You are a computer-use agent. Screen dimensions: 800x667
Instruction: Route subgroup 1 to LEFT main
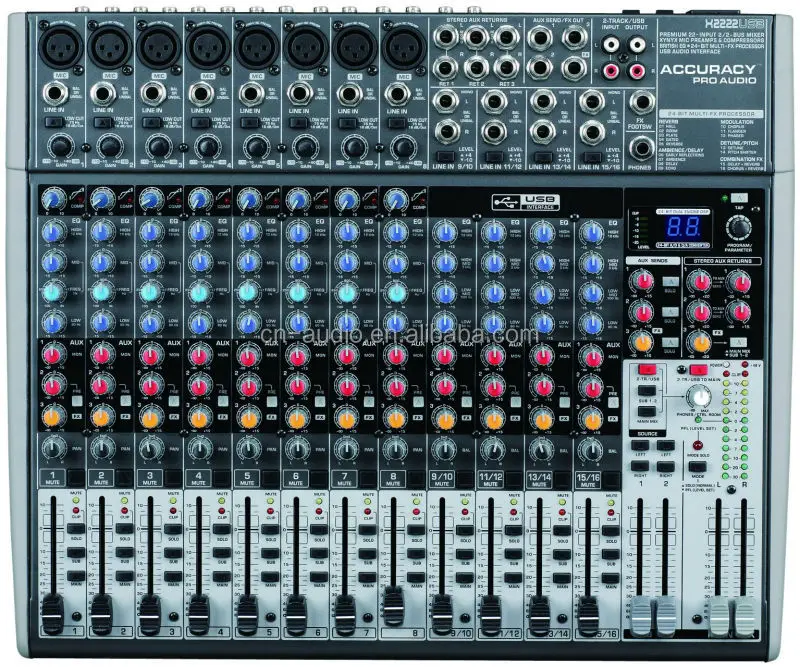[641, 446]
